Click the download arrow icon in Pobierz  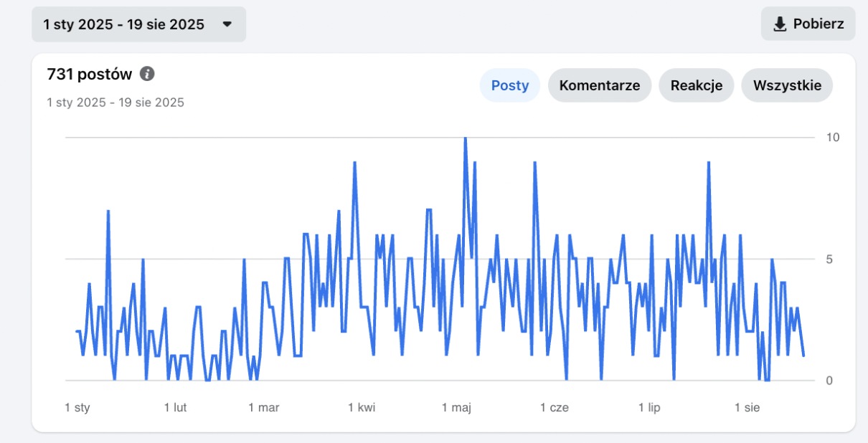tap(780, 24)
